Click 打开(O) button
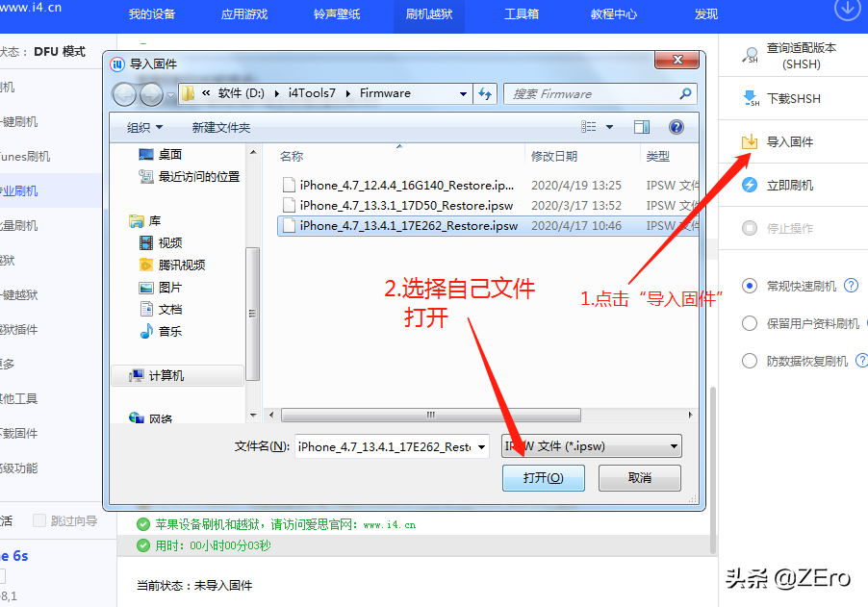Image resolution: width=868 pixels, height=607 pixels. tap(543, 477)
